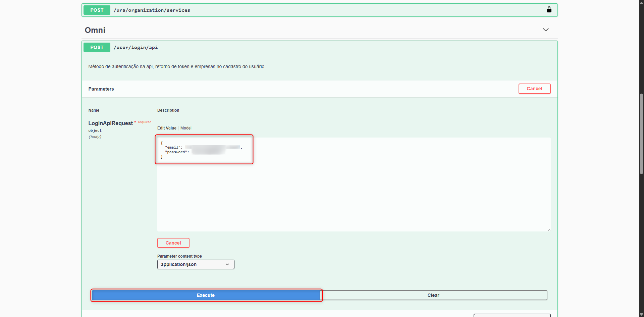The width and height of the screenshot is (644, 317).
Task: Click the textarea resize handle corner
Action: point(549,230)
